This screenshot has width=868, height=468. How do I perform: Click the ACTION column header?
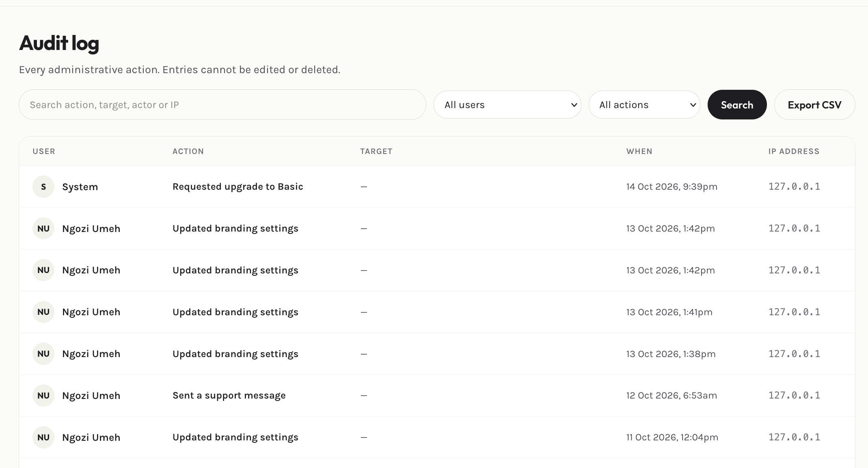[x=188, y=151]
